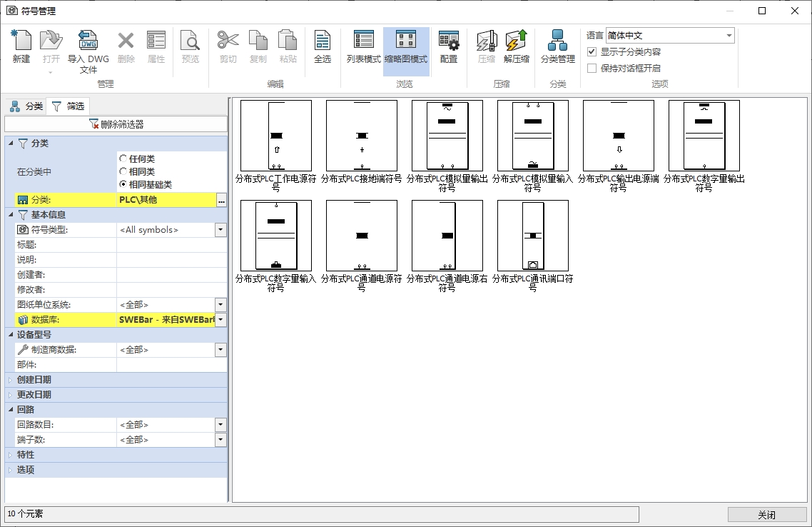The width and height of the screenshot is (812, 527).
Task: Open the 符号类型 All symbols dropdown
Action: [220, 230]
